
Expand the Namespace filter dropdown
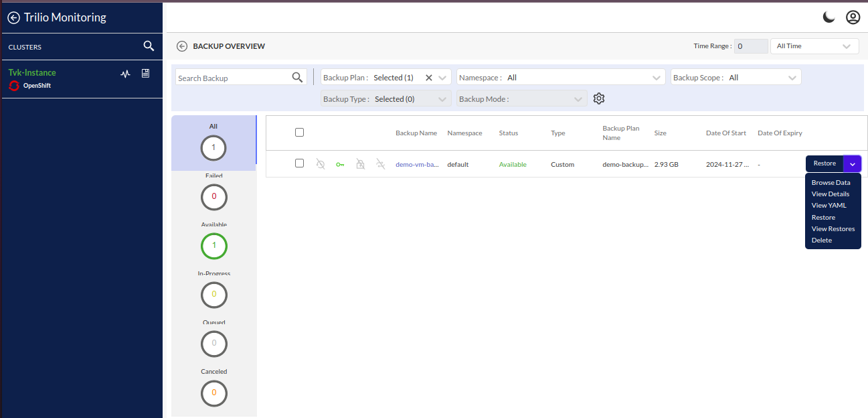(561, 78)
